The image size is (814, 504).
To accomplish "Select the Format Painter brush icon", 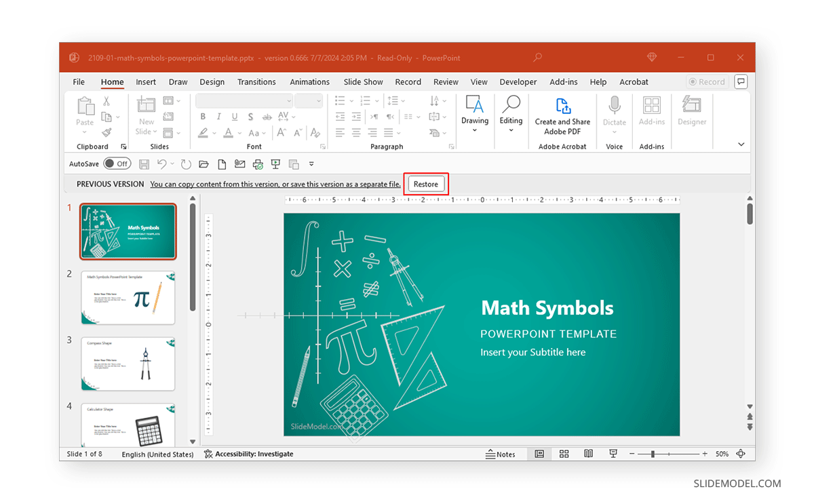I will 106,133.
